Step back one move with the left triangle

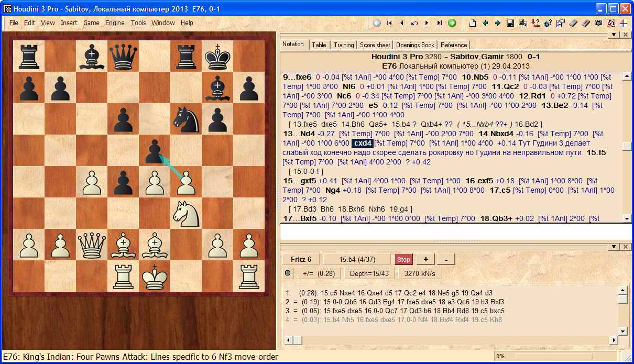tap(402, 23)
